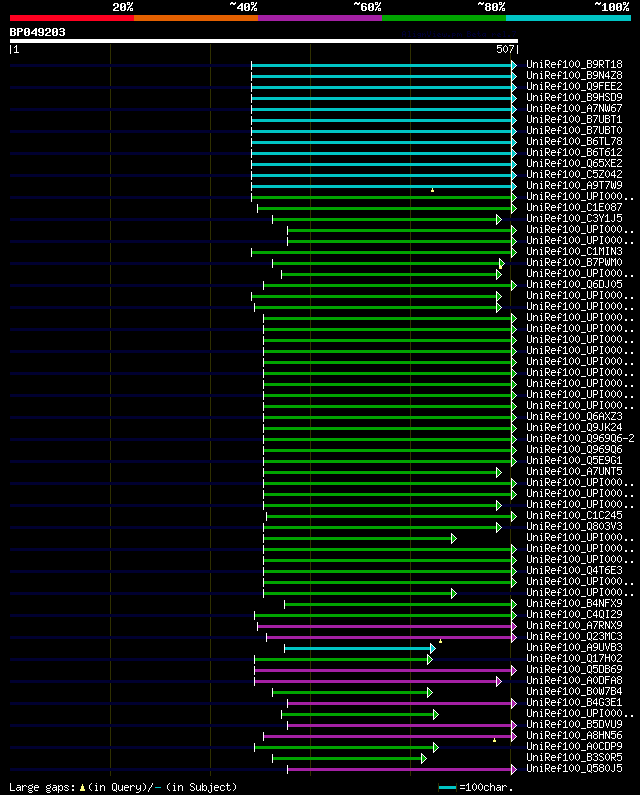Open hit UniRef100_C5Z042

pyautogui.click(x=574, y=174)
